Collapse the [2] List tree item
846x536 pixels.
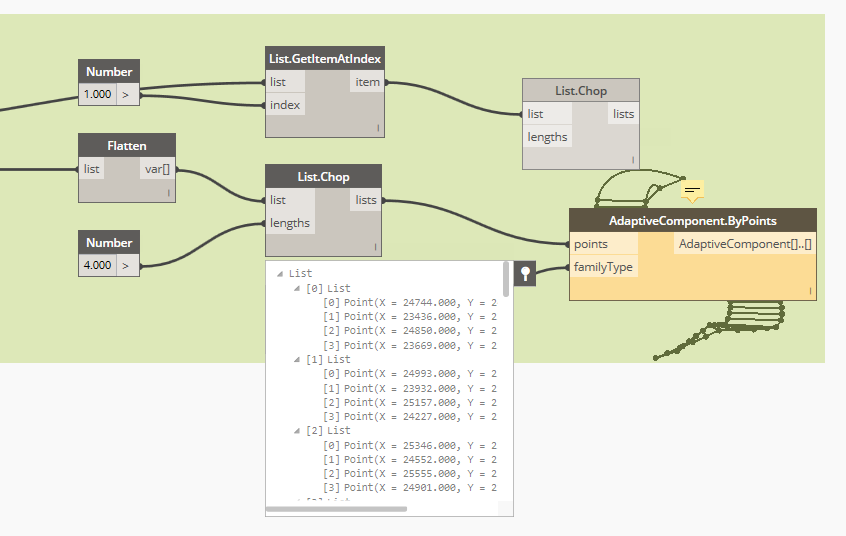(x=297, y=430)
